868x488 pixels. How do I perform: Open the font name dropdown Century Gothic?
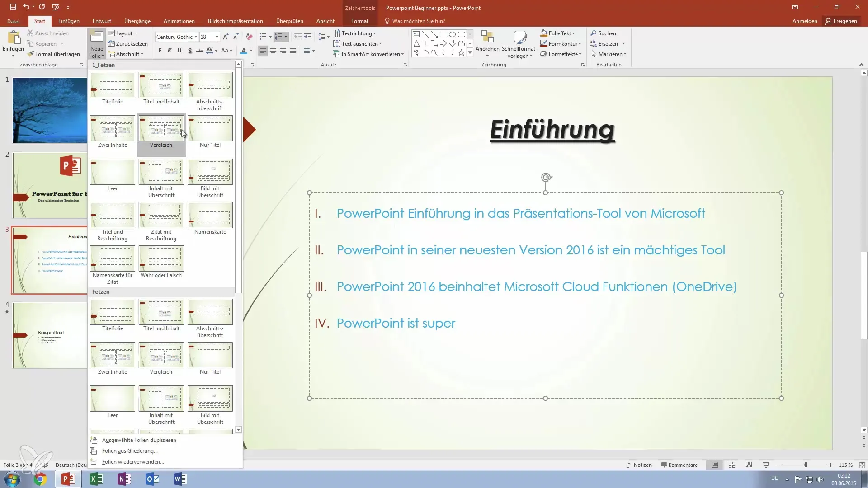tap(196, 37)
